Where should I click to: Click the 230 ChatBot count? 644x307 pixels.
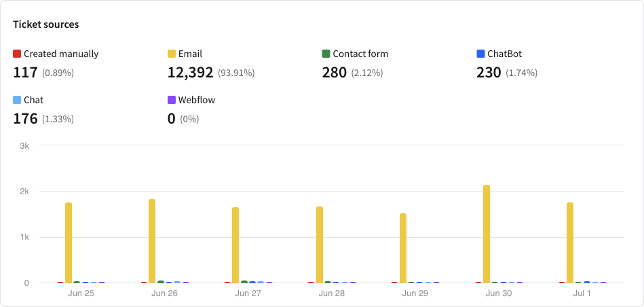pos(489,73)
